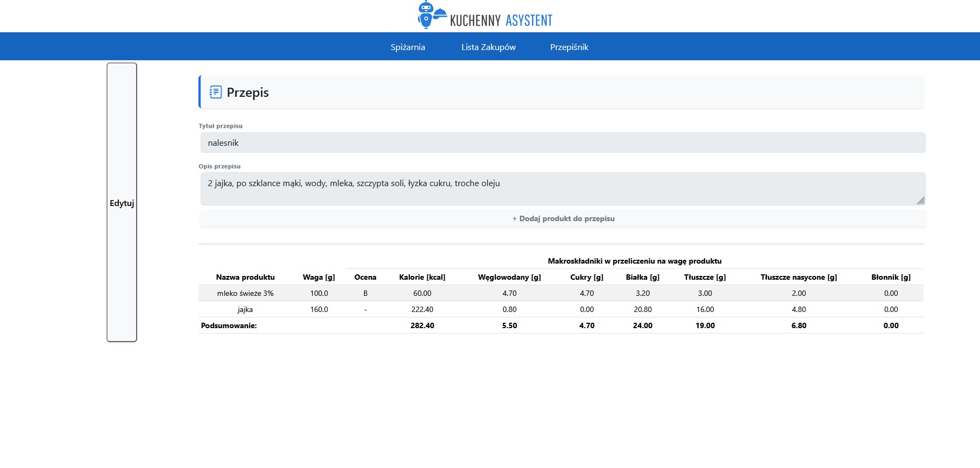
Task: Click the recipe notebook icon beside Przepis
Action: click(215, 92)
